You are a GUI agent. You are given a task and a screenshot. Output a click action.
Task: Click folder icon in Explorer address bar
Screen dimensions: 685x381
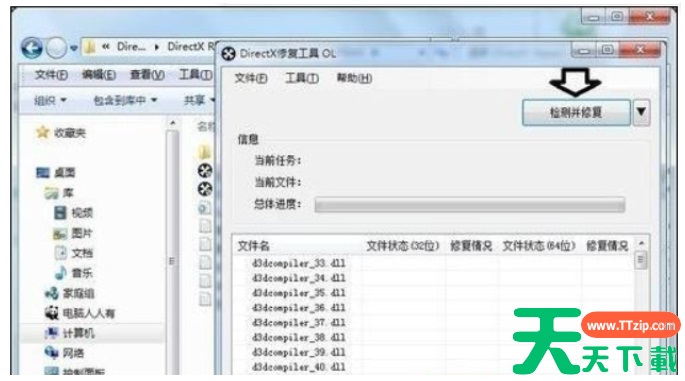click(90, 47)
